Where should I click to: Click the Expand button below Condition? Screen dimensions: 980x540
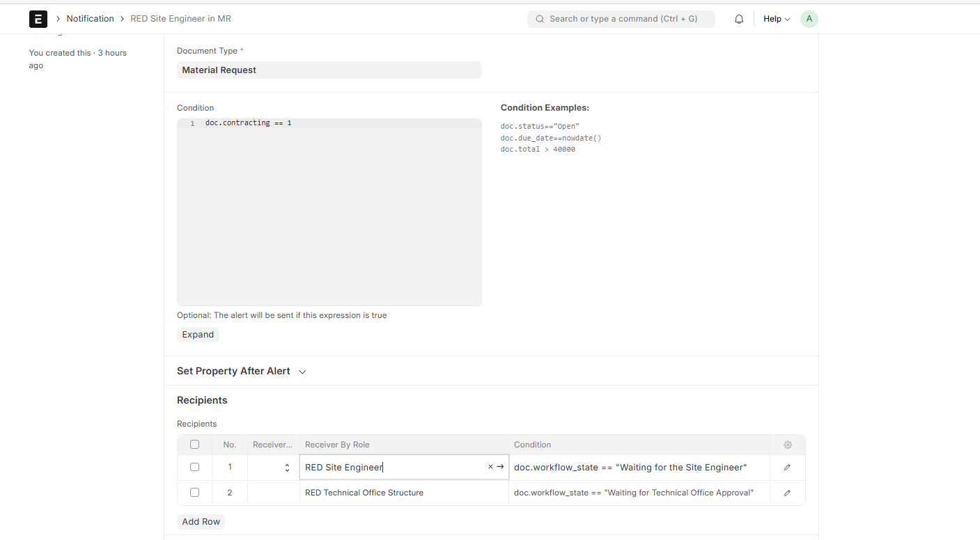pyautogui.click(x=198, y=335)
